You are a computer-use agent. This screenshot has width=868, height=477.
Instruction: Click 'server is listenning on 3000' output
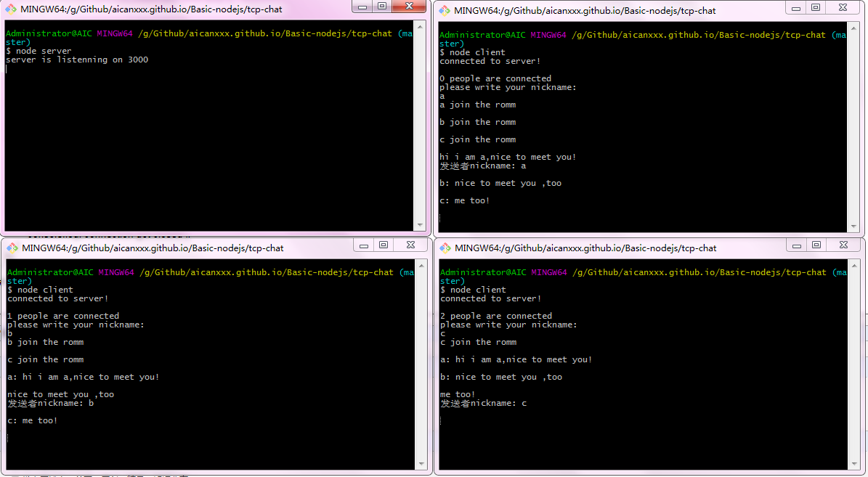point(77,60)
